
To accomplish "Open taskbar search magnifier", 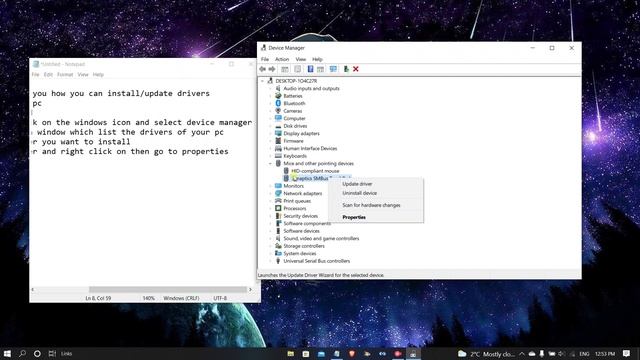I will tap(22, 353).
